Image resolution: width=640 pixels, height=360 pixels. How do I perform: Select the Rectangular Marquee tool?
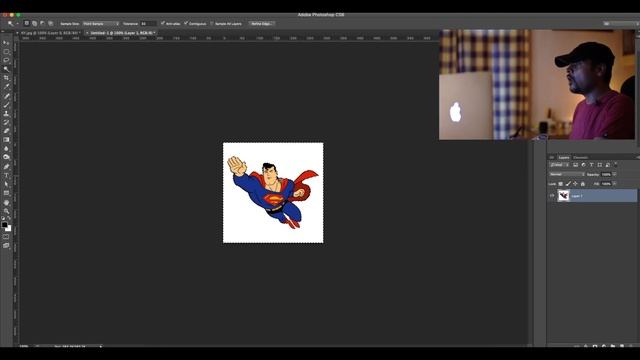(6, 52)
